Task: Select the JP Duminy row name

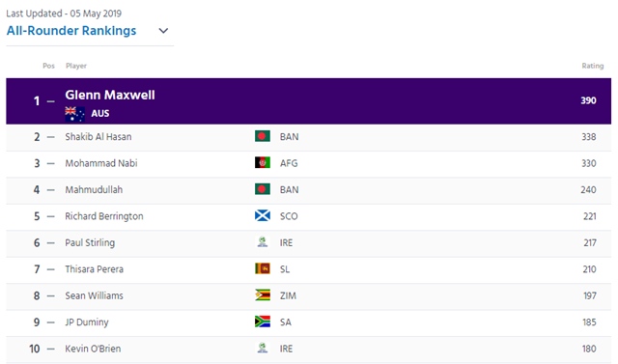Action: (x=87, y=322)
